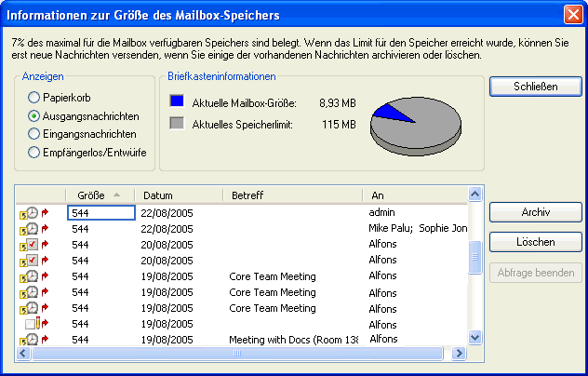Select the highlighted 544 size cell in the admin row

coord(101,213)
